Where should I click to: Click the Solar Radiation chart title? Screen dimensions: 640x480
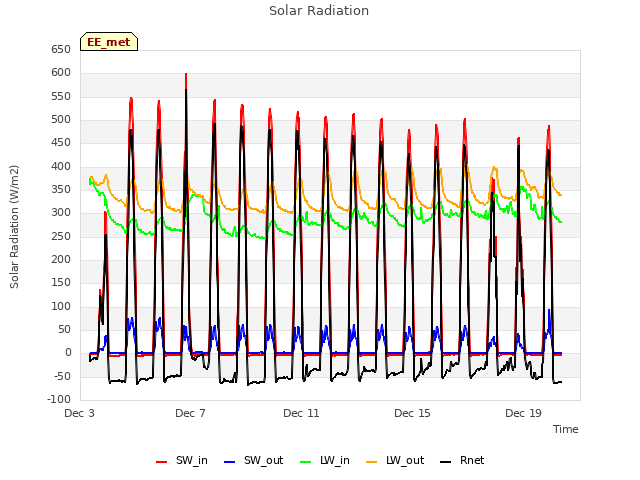319,11
